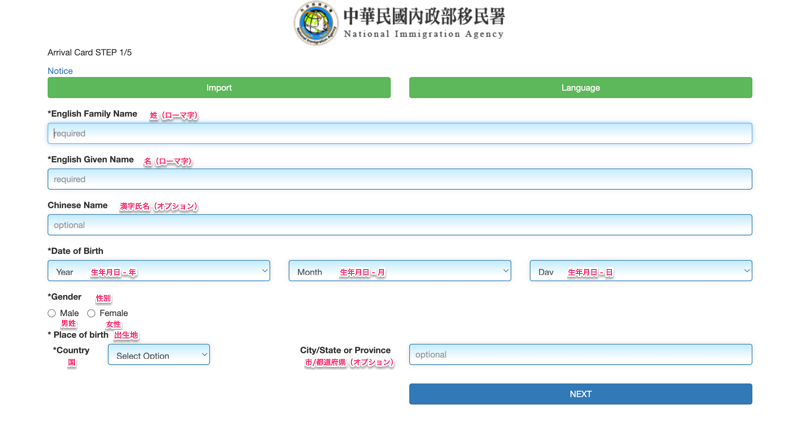This screenshot has height=433, width=800.
Task: Click the blue NEXT button
Action: pyautogui.click(x=580, y=394)
